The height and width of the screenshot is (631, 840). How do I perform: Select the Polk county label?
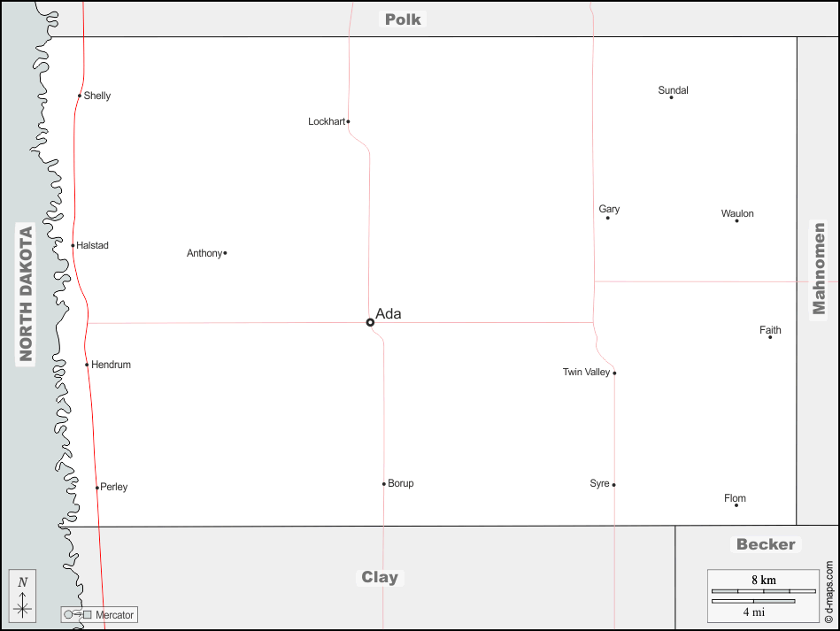[x=403, y=19]
